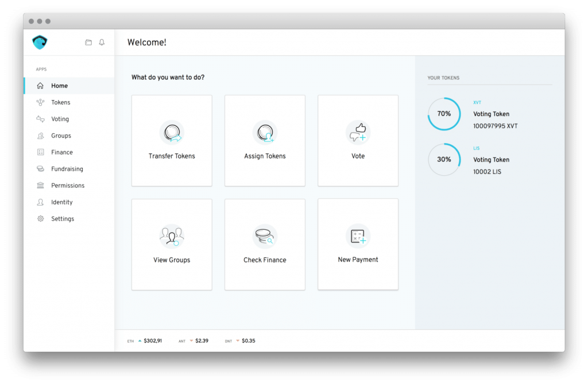Screen dimensions: 588x385
Task: Click the ETH ticker label
Action: tap(130, 341)
